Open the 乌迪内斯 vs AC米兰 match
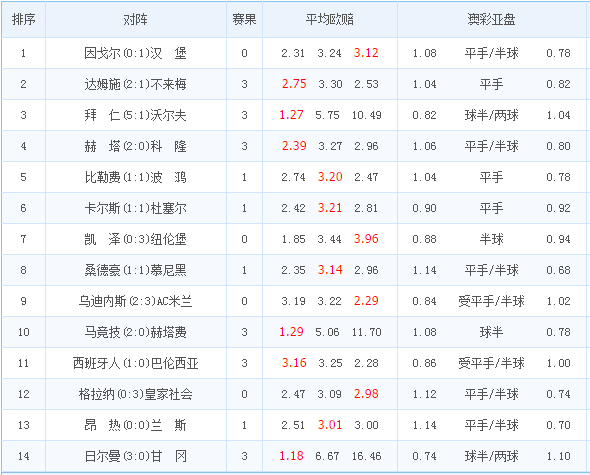Image resolution: width=590 pixels, height=475 pixels. coord(135,301)
